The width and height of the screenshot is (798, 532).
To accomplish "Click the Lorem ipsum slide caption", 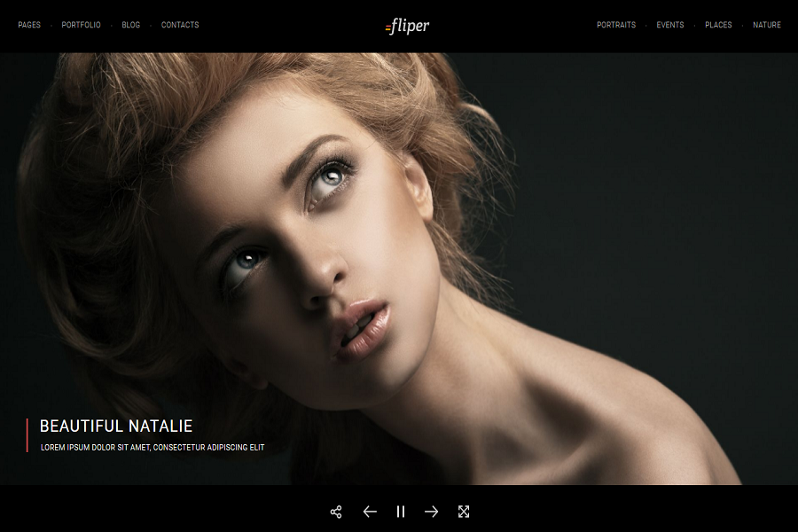I will coord(153,448).
